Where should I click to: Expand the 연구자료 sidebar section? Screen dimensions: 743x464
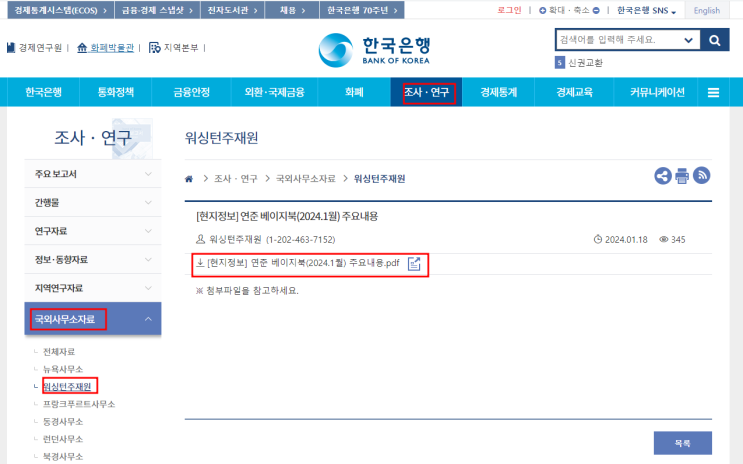pos(93,231)
